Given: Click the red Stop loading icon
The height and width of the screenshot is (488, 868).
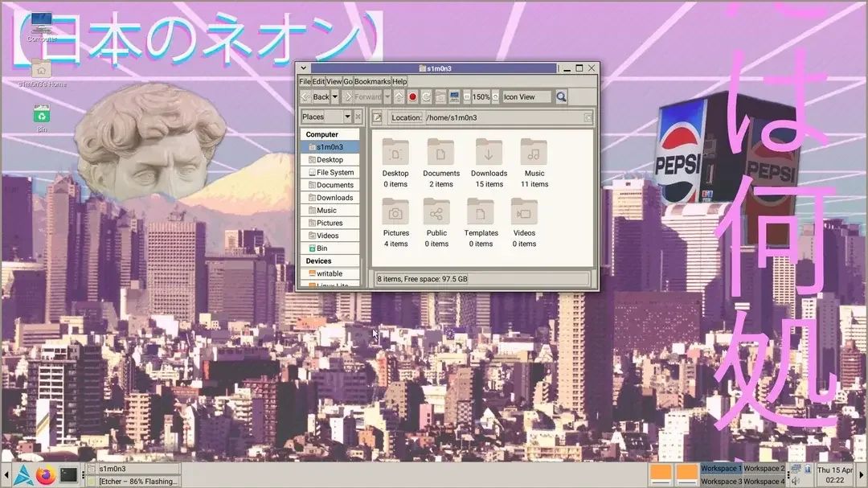Looking at the screenshot, I should pyautogui.click(x=412, y=97).
